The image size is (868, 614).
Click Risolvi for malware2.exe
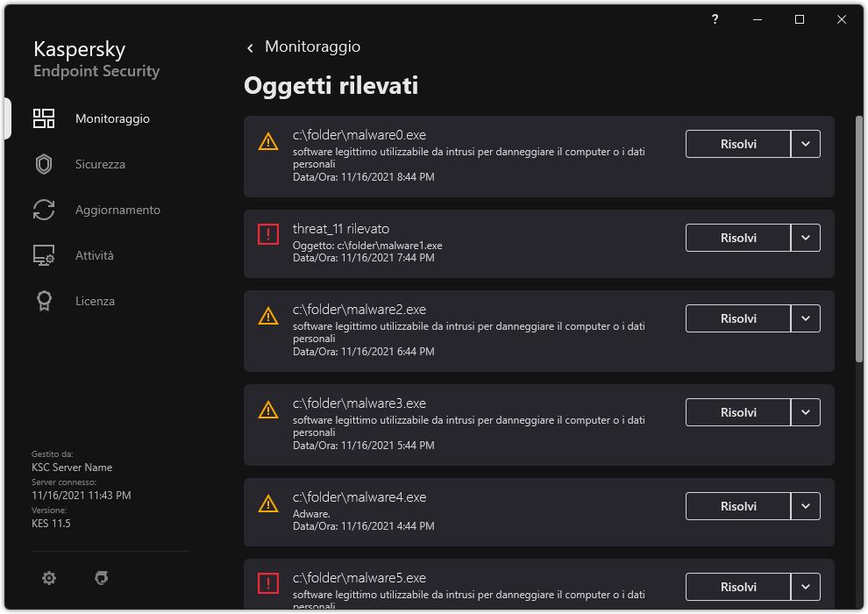pyautogui.click(x=737, y=318)
